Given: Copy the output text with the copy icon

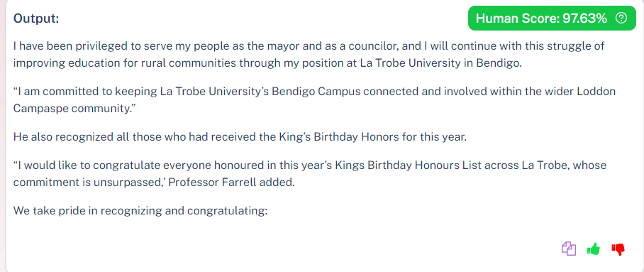Looking at the screenshot, I should pos(569,249).
